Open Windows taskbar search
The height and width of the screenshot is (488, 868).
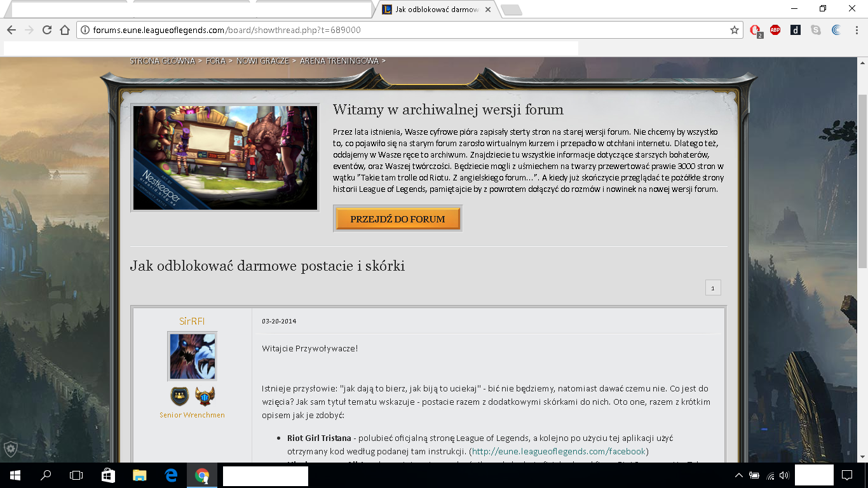[46, 475]
